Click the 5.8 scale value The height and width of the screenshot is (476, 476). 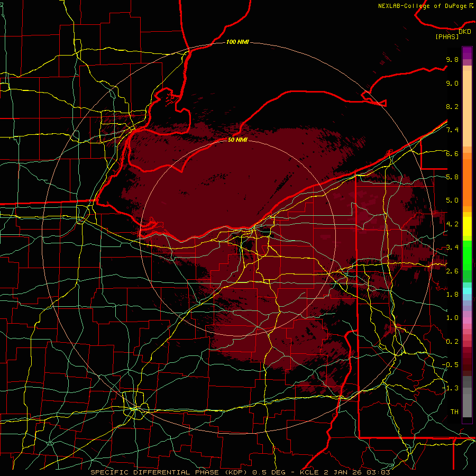(452, 177)
